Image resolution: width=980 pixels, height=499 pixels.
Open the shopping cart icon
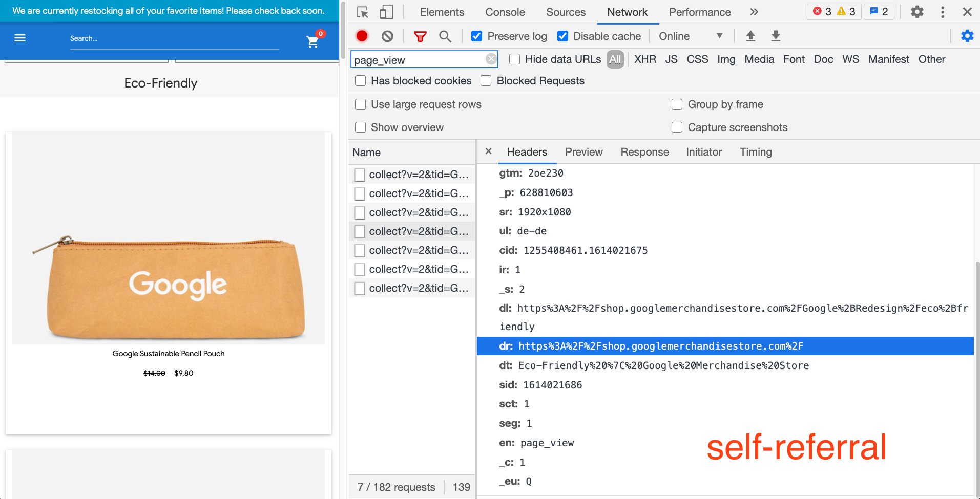click(x=312, y=42)
